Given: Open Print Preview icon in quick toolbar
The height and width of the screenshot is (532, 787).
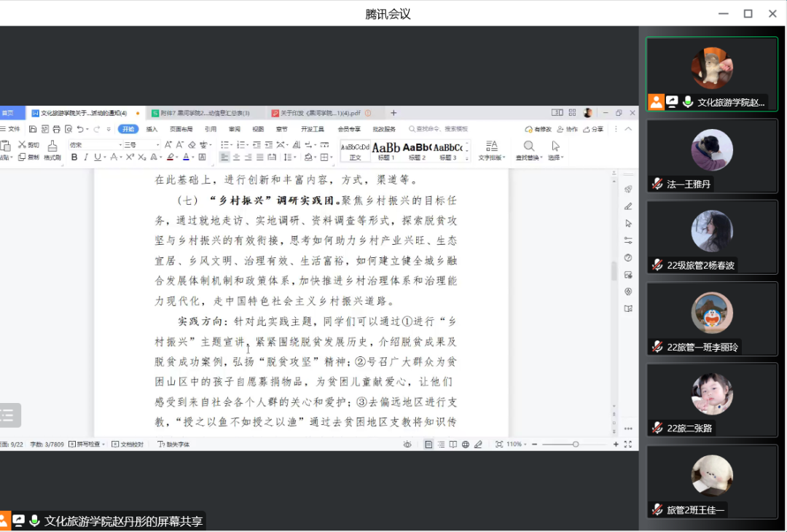Looking at the screenshot, I should (x=68, y=129).
